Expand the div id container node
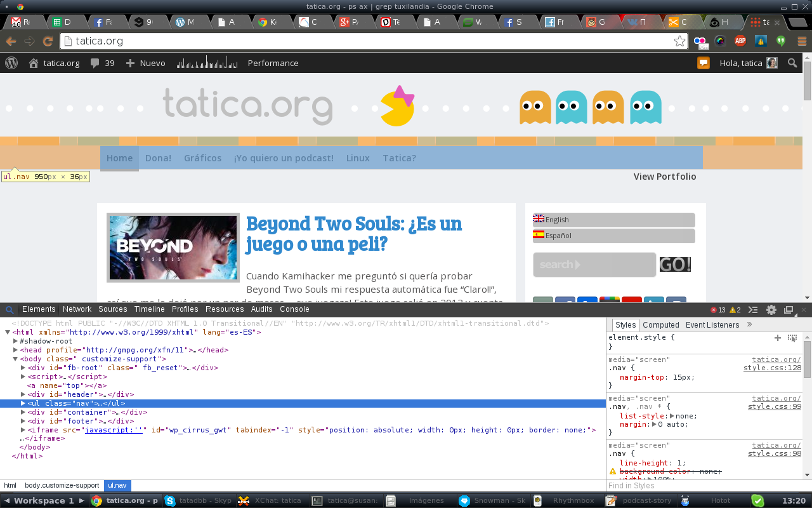Screen dimensions: 812x508 (23, 412)
